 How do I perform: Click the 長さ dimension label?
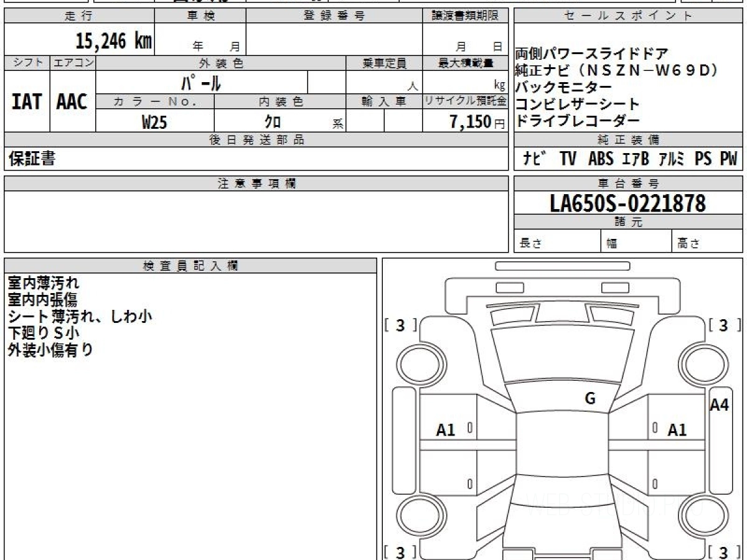click(531, 244)
